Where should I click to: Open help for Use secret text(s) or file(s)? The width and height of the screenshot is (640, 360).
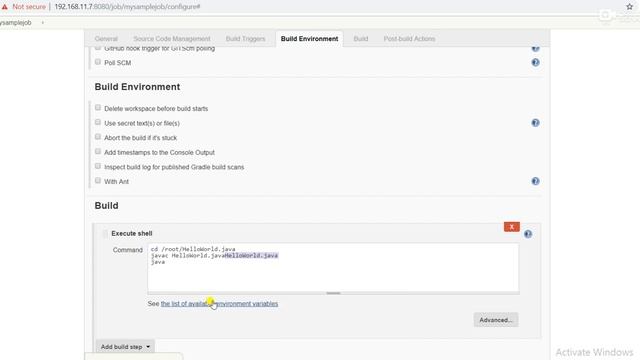pyautogui.click(x=535, y=123)
